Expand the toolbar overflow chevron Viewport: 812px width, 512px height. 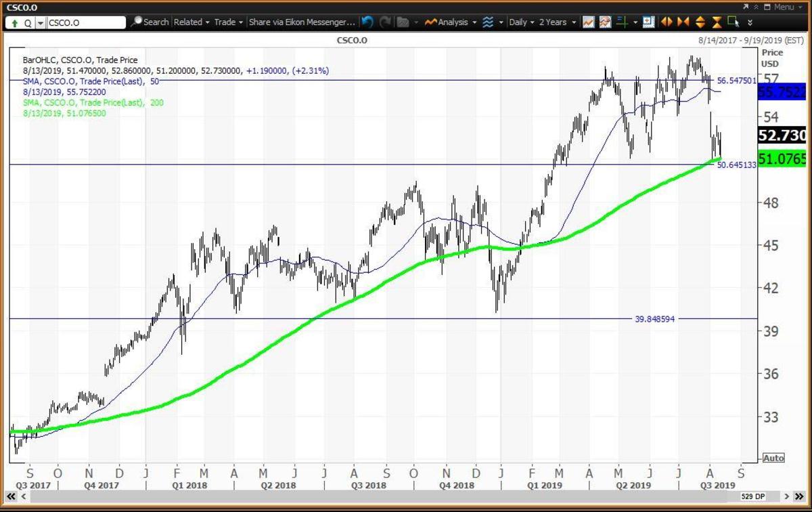[750, 22]
